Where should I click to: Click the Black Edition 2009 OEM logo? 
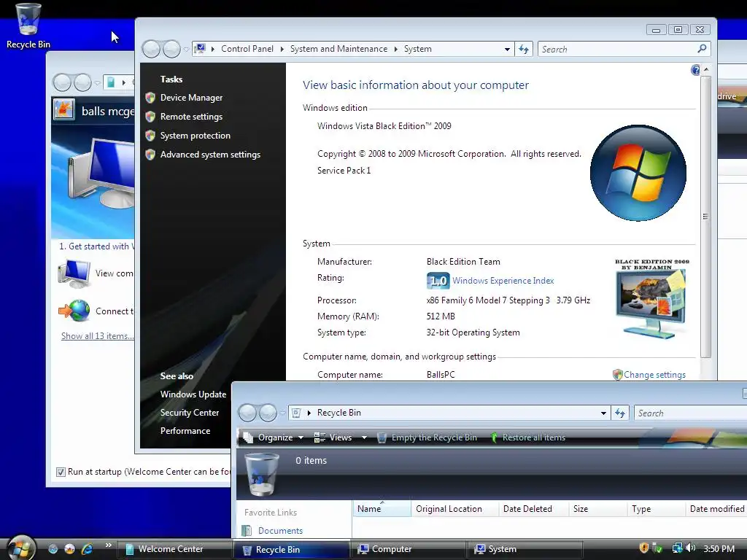click(x=652, y=300)
